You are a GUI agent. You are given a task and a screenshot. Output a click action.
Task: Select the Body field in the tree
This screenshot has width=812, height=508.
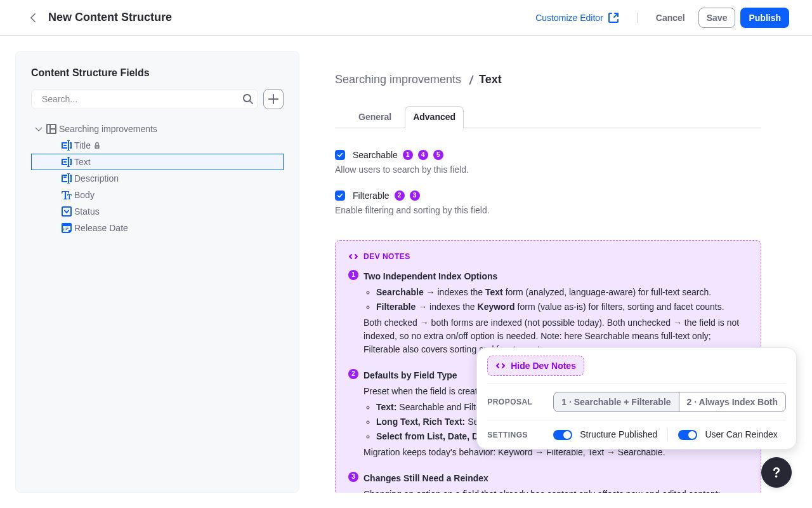[157, 195]
